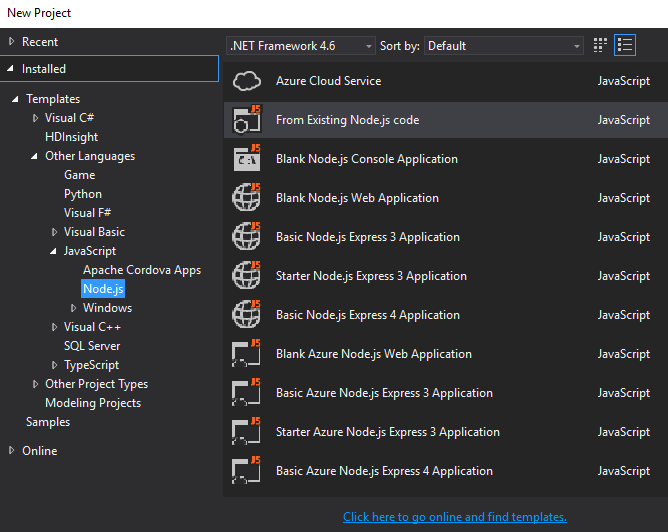Viewport: 668px width, 532px height.
Task: Select the JavaScript tree label
Action: [90, 251]
